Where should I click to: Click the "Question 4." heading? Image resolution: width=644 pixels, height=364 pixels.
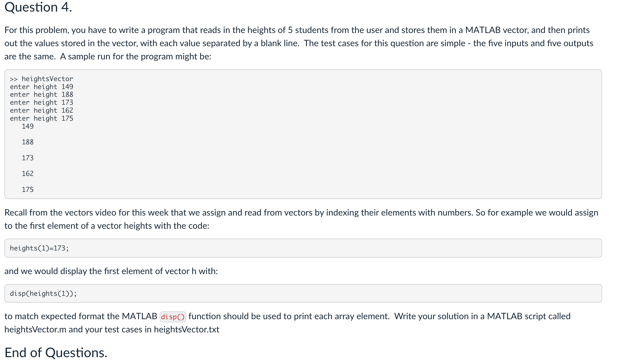pos(38,7)
